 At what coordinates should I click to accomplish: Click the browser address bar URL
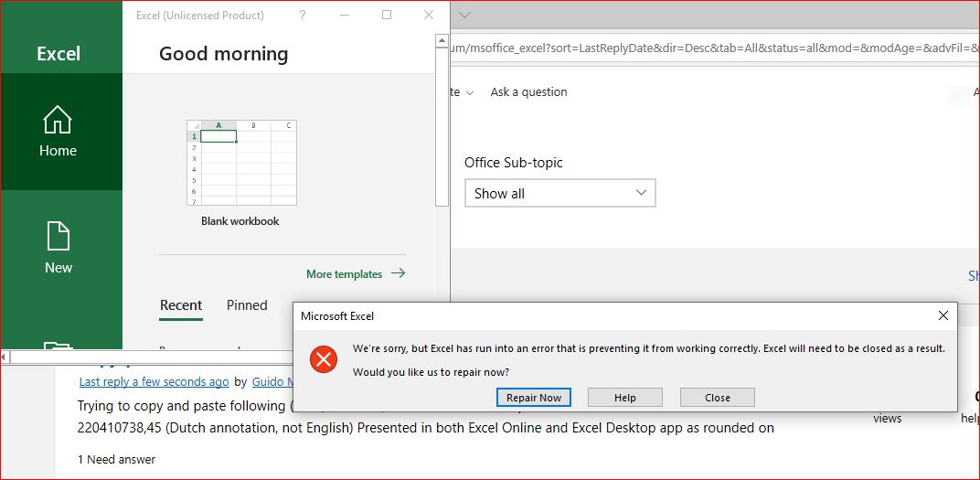coord(714,48)
